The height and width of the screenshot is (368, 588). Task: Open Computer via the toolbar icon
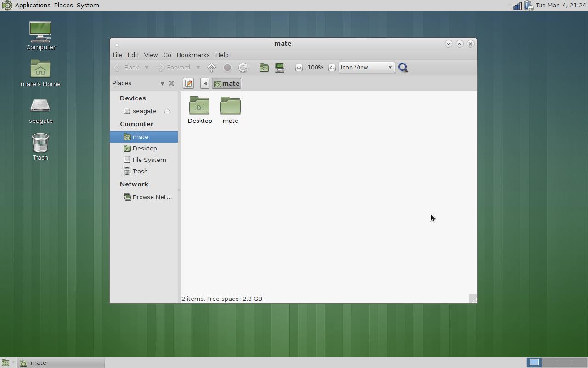click(x=280, y=67)
